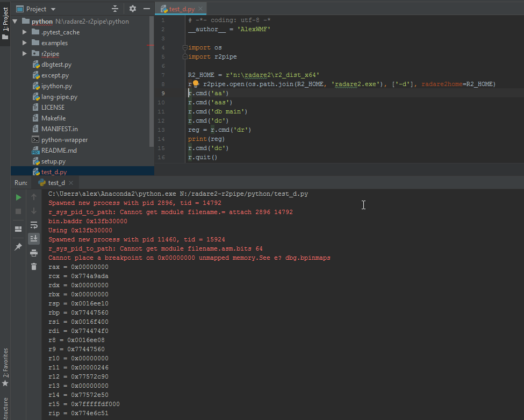
Task: Clear the run console output
Action: point(34,266)
